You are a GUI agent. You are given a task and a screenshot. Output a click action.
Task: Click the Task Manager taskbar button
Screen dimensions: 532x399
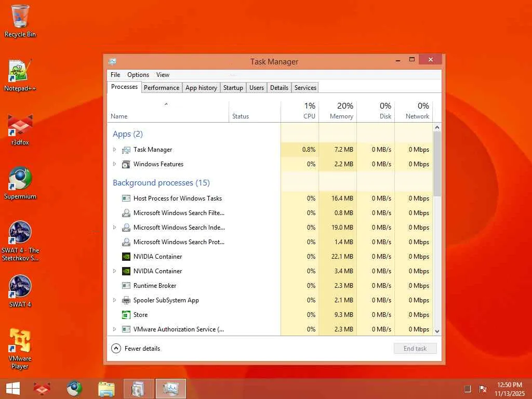[170, 389]
